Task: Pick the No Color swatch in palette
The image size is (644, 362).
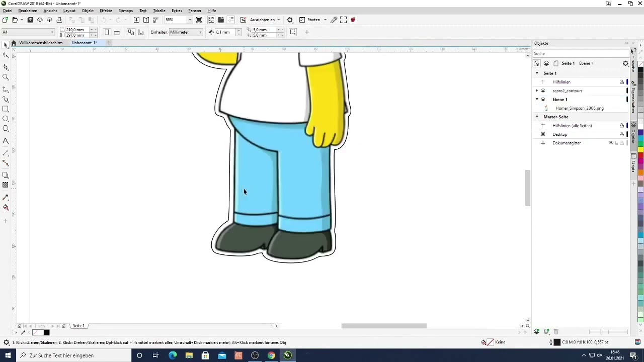Action: [x=641, y=64]
